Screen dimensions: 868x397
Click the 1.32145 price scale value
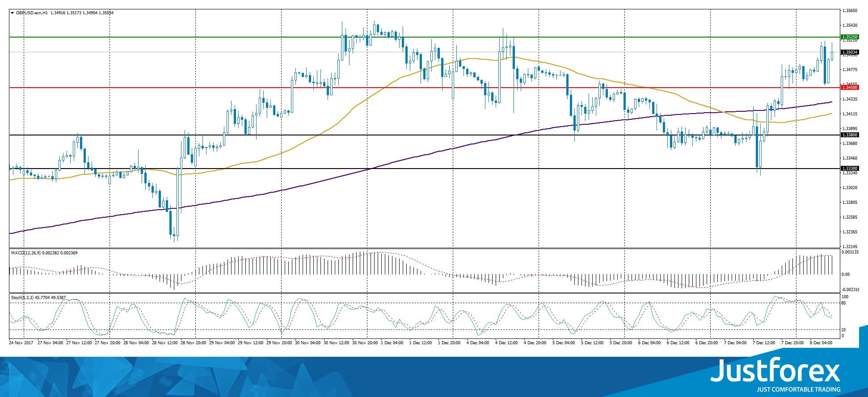click(x=850, y=246)
